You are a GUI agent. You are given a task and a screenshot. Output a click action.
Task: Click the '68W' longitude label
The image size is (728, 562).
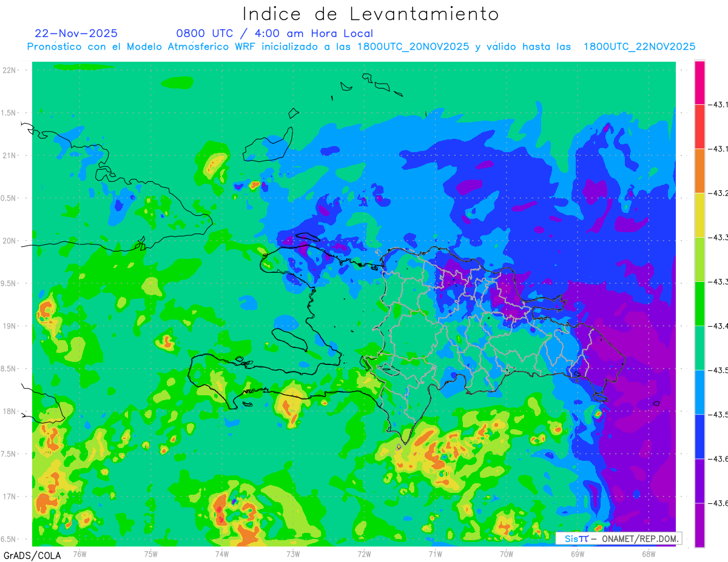[x=648, y=554]
